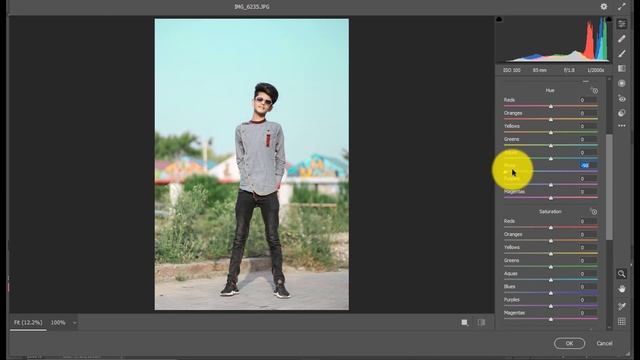The height and width of the screenshot is (360, 640).
Task: Toggle shadow clipping warning in histogram
Action: coord(499,19)
